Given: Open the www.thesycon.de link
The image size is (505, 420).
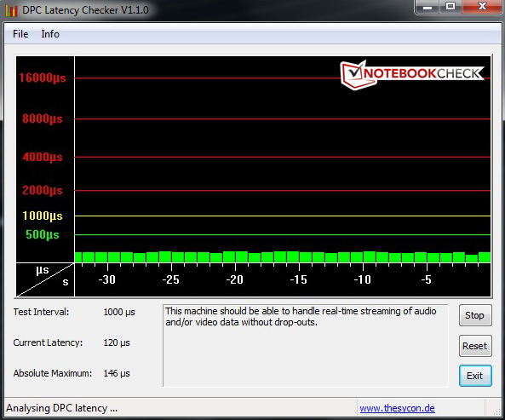Looking at the screenshot, I should click(x=397, y=408).
